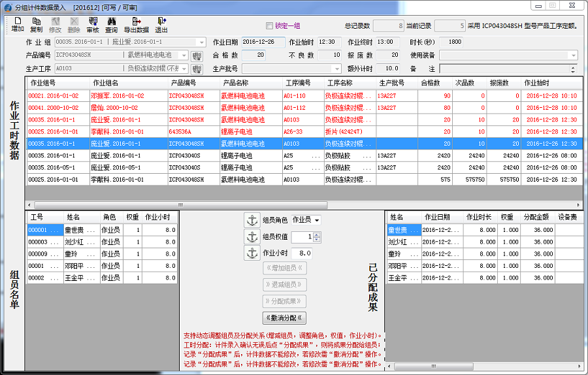Click the 导出数据 export data icon

[x=136, y=25]
